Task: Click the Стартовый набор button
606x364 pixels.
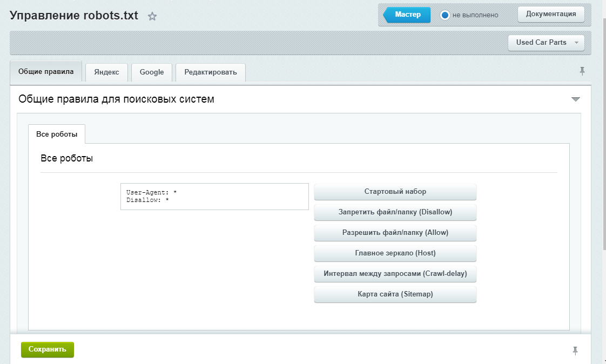Action: (x=395, y=192)
